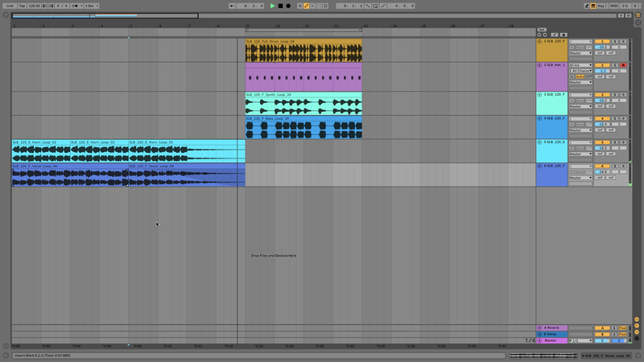The width and height of the screenshot is (644, 362).
Task: Select the B Delay return track
Action: click(x=552, y=334)
